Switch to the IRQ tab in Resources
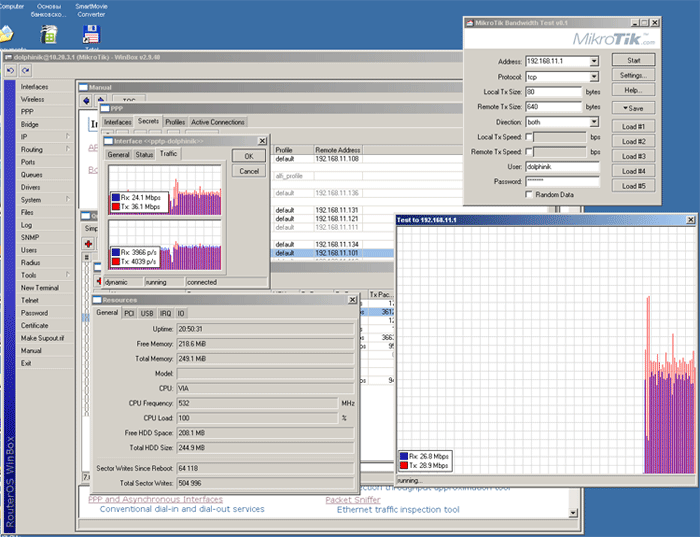Screen dimensions: 700x537 coord(166,313)
